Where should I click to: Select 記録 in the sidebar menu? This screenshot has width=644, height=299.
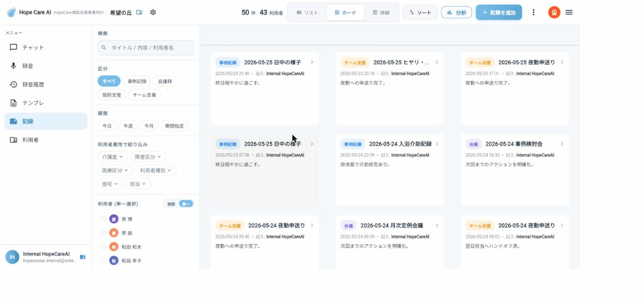(46, 121)
